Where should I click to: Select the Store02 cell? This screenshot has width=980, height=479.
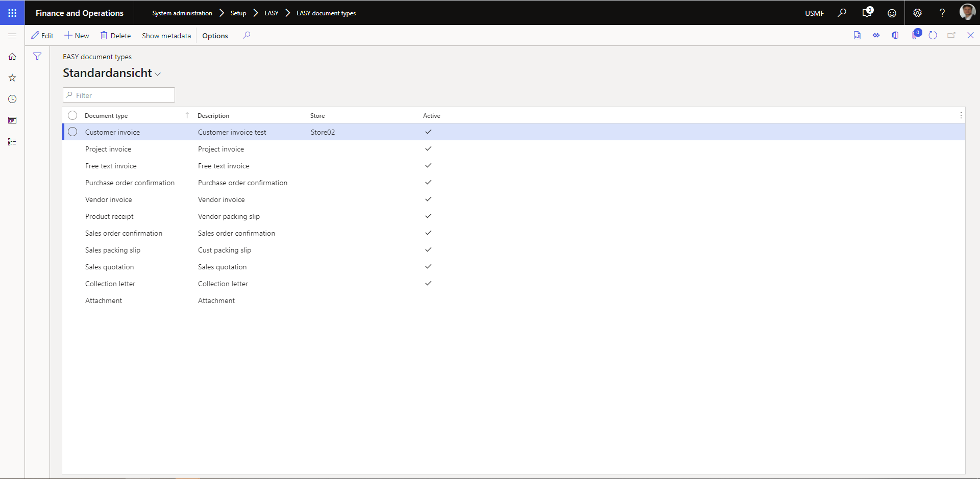coord(323,132)
